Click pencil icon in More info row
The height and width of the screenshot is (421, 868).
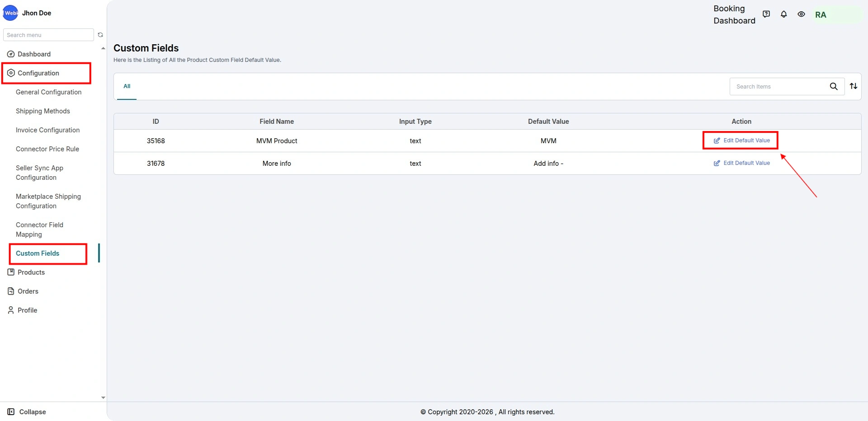point(717,163)
